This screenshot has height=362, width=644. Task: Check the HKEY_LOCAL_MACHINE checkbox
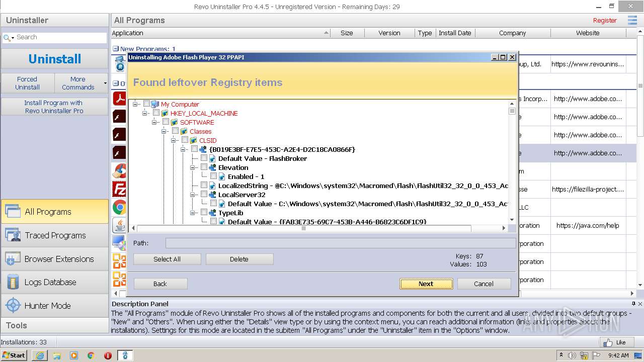(156, 113)
